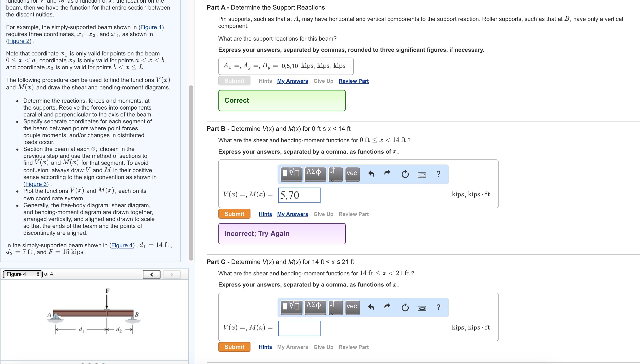Open the on-screen keyboard icon in Part C toolbar
Screen dimensions: 640x364
click(x=422, y=308)
